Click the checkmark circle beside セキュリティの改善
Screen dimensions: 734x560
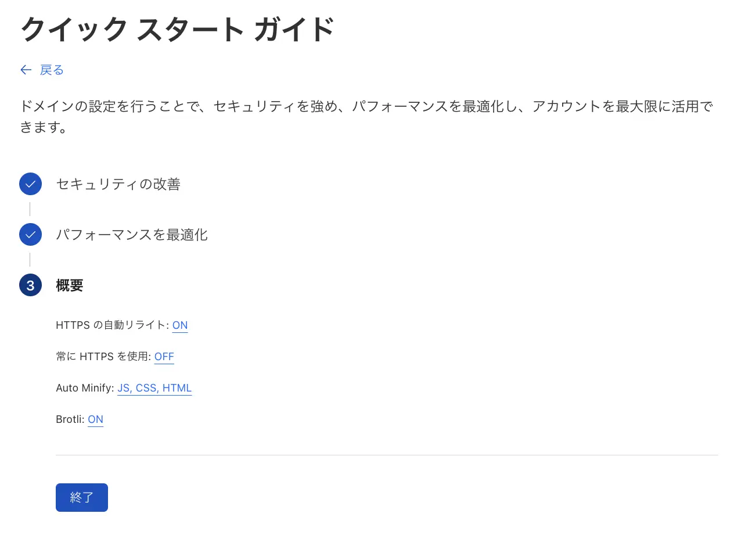[30, 184]
